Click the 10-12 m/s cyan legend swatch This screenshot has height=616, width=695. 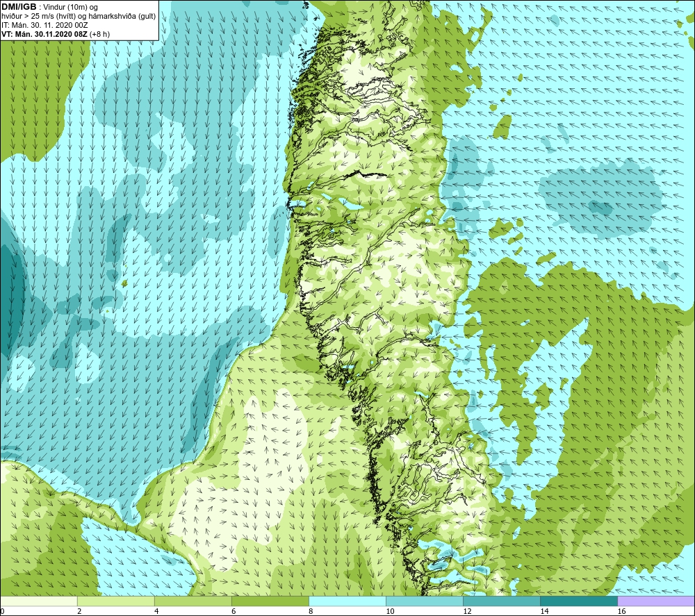tap(425, 601)
